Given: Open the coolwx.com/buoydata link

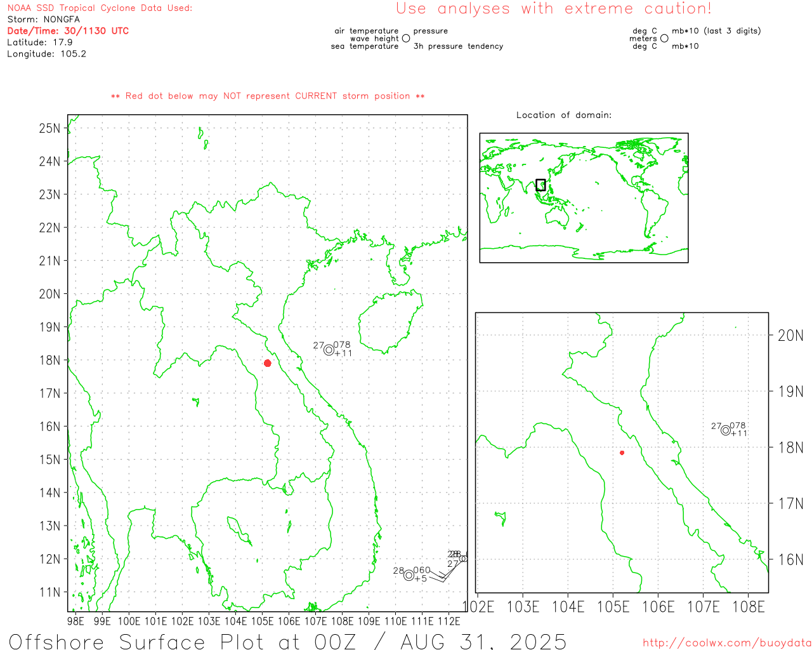Looking at the screenshot, I should pos(727,643).
